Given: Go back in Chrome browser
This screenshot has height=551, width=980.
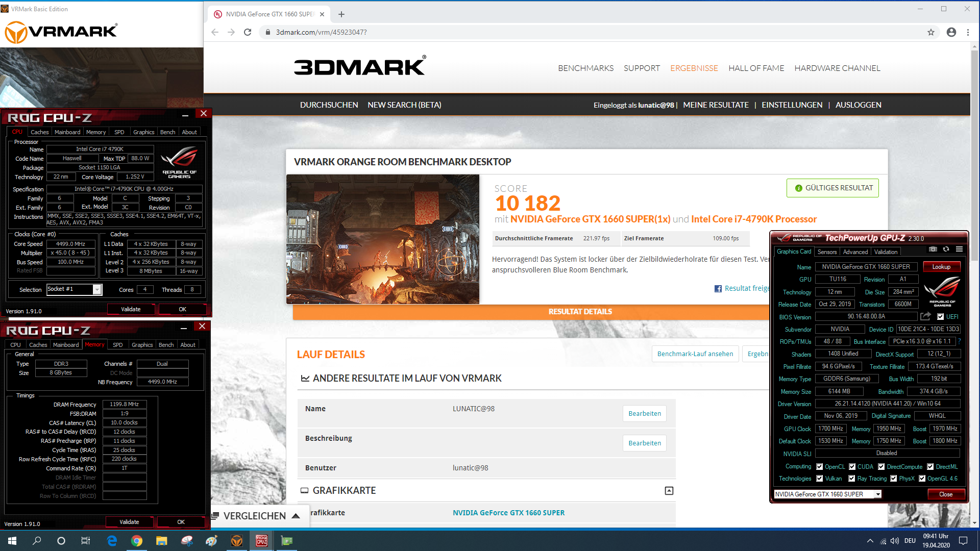Looking at the screenshot, I should [x=215, y=32].
